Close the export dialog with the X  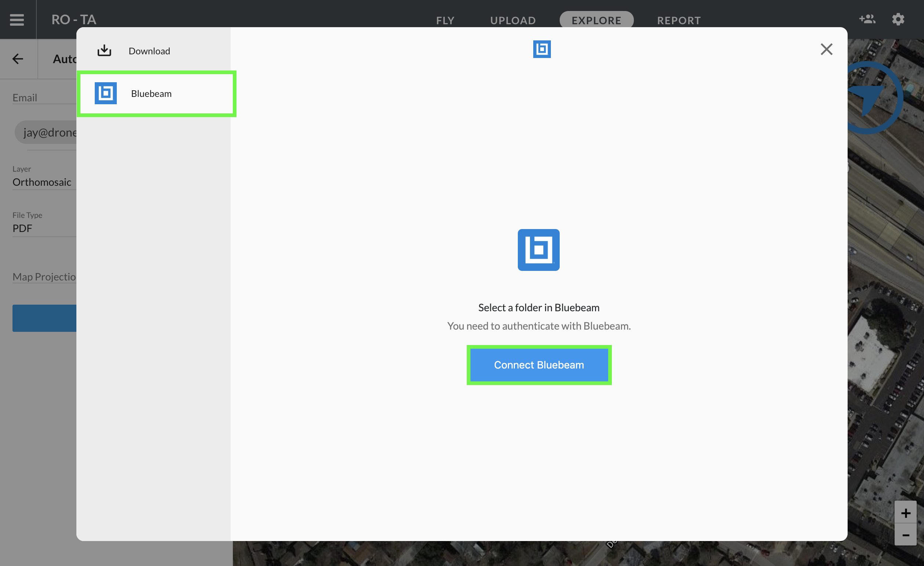pos(826,49)
